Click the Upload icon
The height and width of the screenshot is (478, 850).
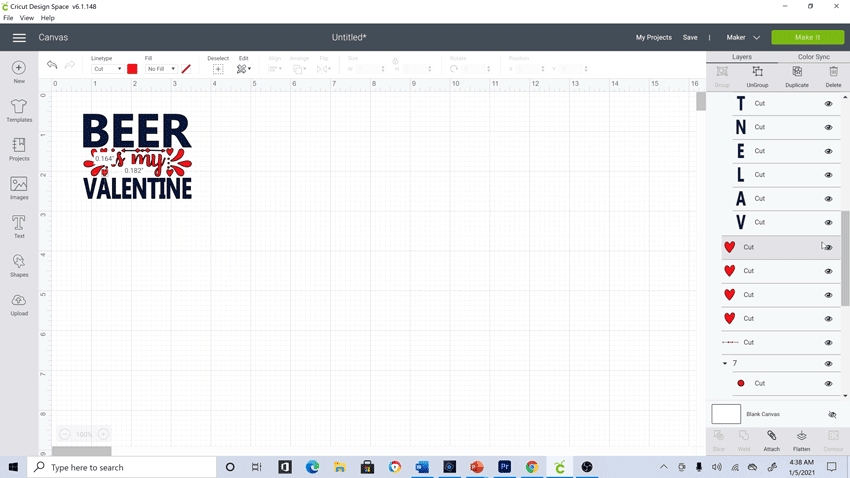[19, 305]
